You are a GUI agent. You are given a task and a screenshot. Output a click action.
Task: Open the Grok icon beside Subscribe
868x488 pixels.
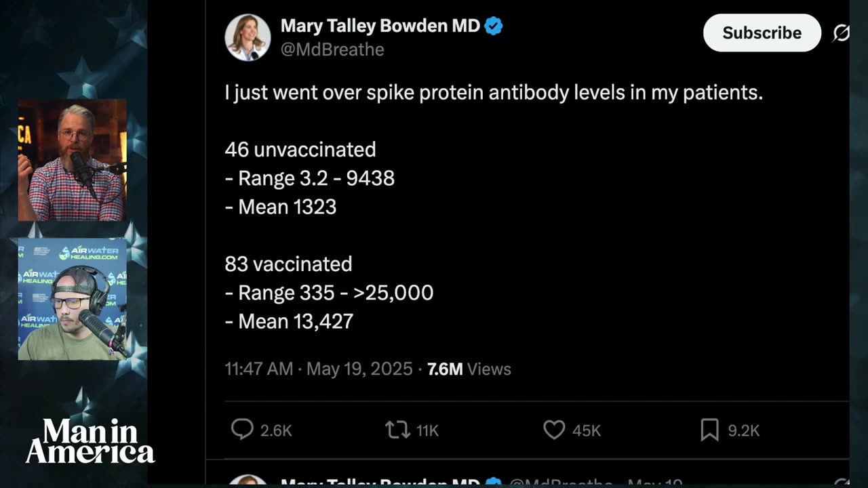[x=841, y=33]
